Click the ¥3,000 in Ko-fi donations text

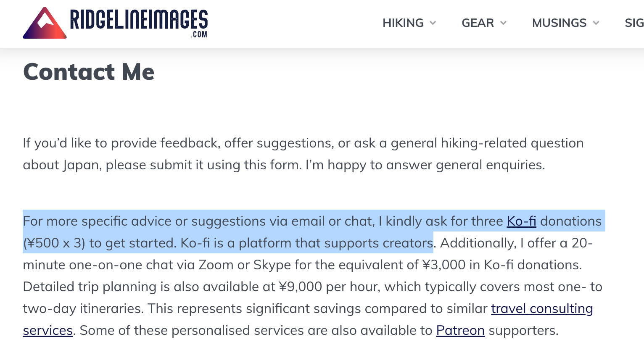pyautogui.click(x=502, y=265)
